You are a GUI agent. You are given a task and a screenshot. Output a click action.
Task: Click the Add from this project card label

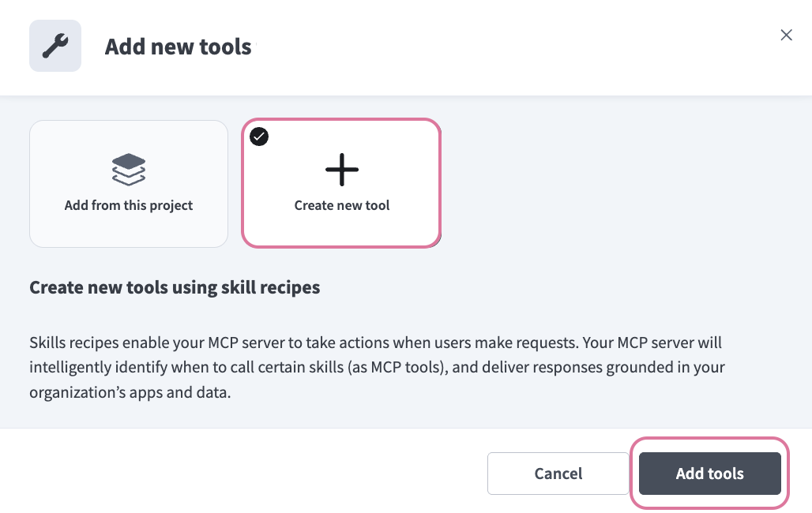(x=128, y=205)
